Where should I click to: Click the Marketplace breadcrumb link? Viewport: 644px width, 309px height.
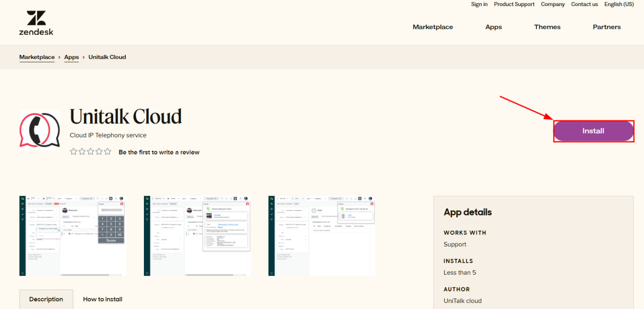click(37, 57)
